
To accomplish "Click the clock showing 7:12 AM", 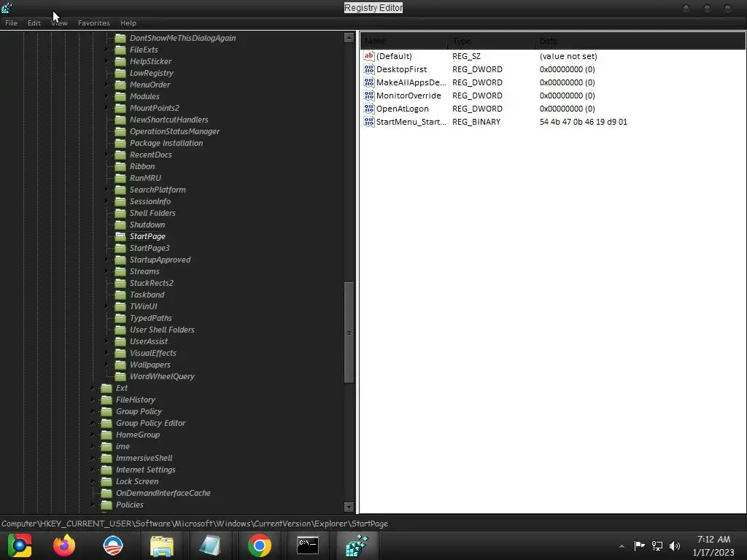I will point(713,540).
